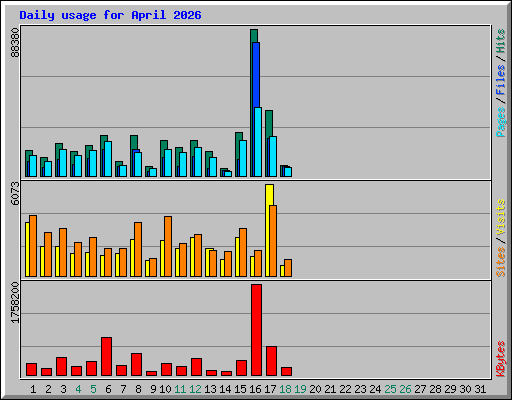Click the cyan Pages bar for day 16

coord(258,142)
